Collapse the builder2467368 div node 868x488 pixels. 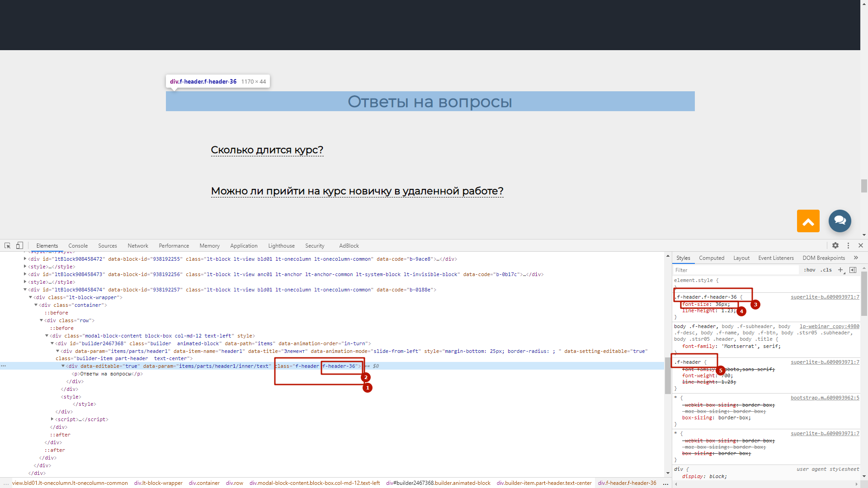tap(52, 343)
